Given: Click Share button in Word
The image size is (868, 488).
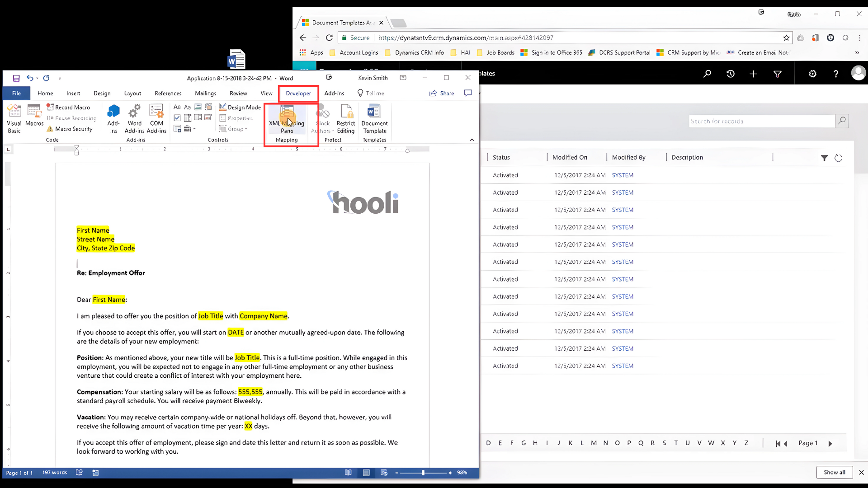Looking at the screenshot, I should pyautogui.click(x=442, y=93).
